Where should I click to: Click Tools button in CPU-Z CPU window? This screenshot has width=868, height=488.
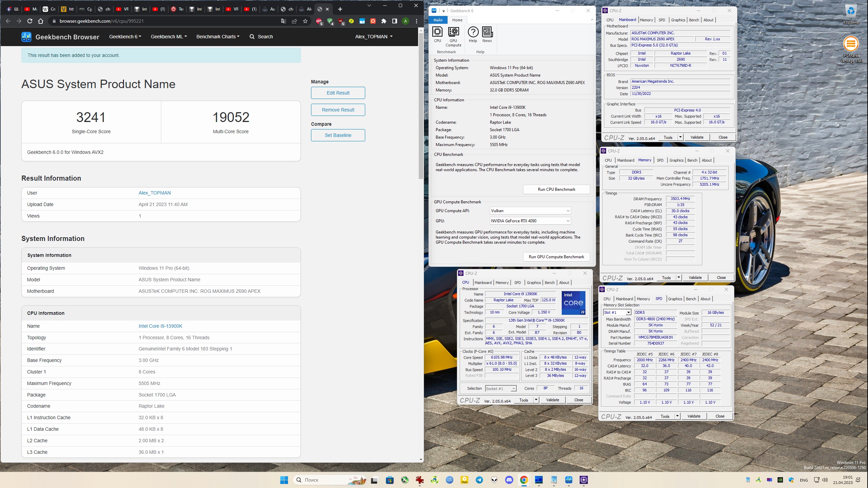click(524, 400)
